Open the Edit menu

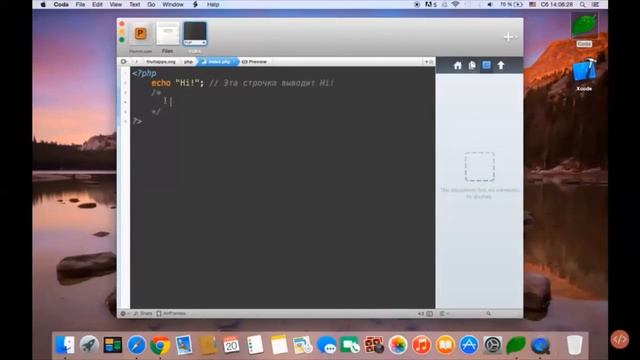pyautogui.click(x=97, y=4)
